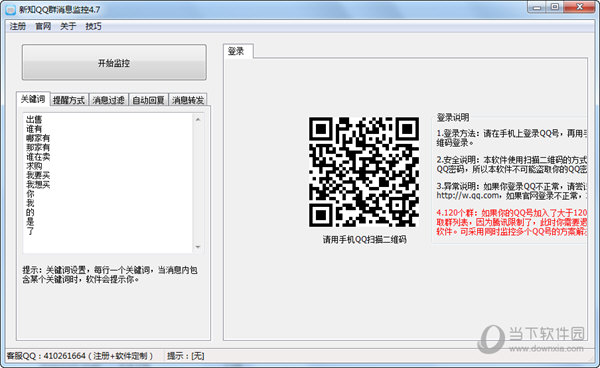Minimize the 新知QQ群消息监控 window
The width and height of the screenshot is (600, 368).
pyautogui.click(x=537, y=7)
